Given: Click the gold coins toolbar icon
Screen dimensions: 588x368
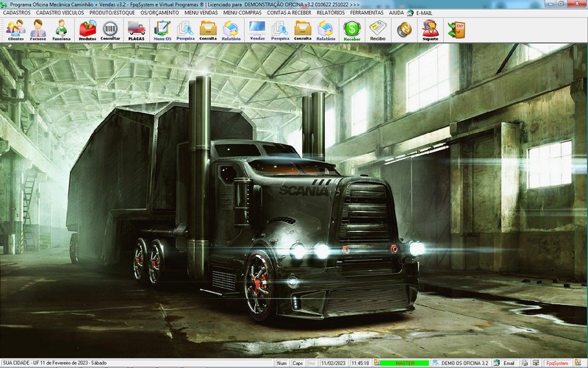Looking at the screenshot, I should [x=404, y=30].
